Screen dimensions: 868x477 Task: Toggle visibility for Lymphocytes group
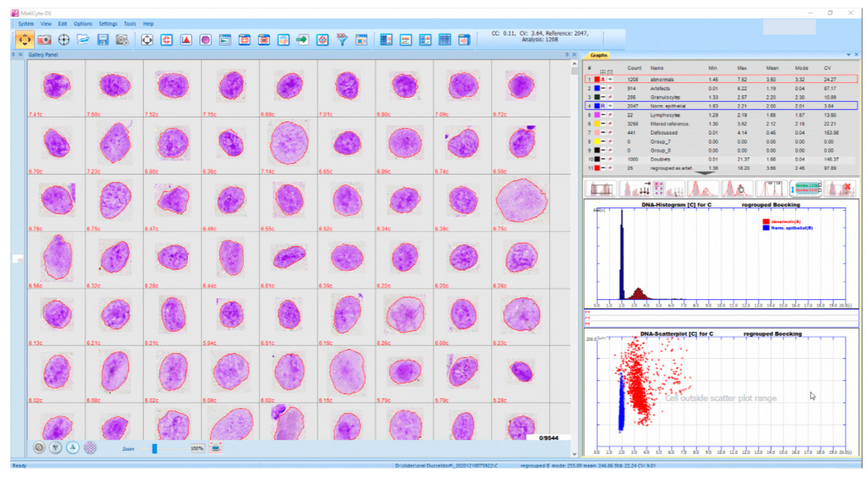(x=610, y=115)
